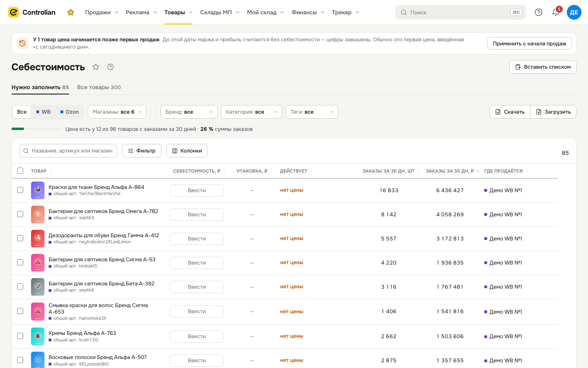This screenshot has width=588, height=368.
Task: Click the Controlian logo icon
Action: click(13, 12)
